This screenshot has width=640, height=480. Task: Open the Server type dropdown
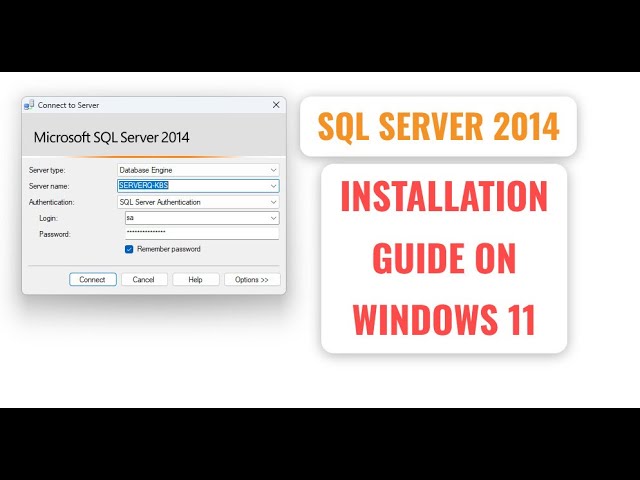pos(198,170)
